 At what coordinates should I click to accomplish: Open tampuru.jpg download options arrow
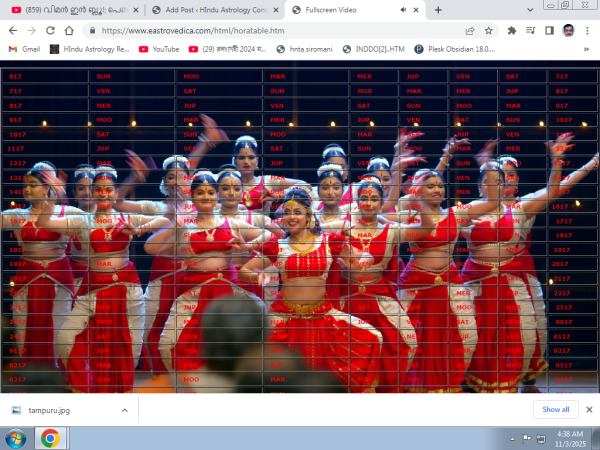(124, 409)
